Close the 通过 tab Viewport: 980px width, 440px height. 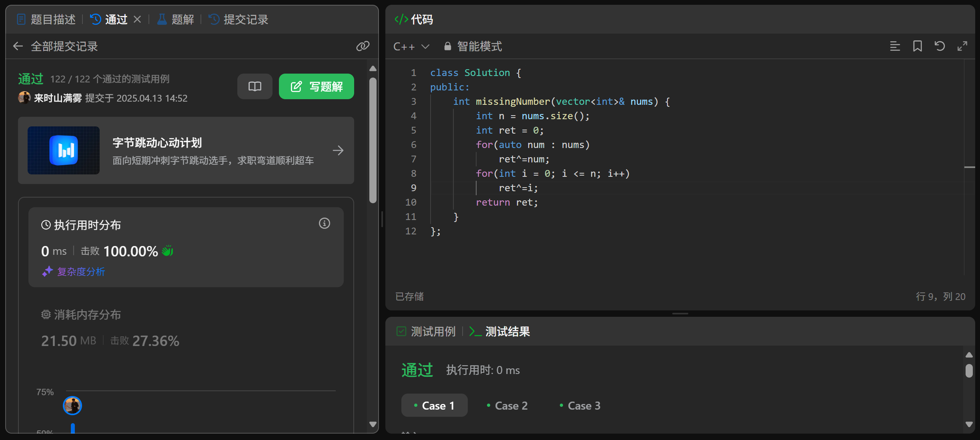tap(137, 19)
